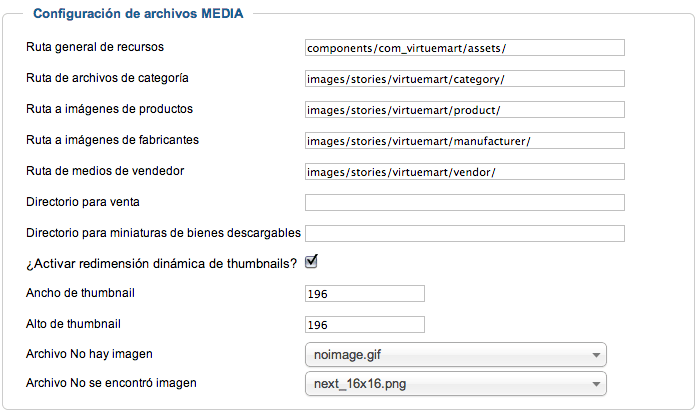This screenshot has height=411, width=695.
Task: Click the empty Directorio para venta field
Action: 465,203
